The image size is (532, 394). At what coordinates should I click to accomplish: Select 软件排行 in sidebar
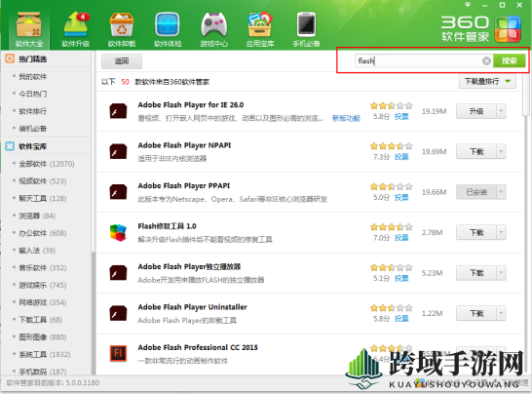pyautogui.click(x=32, y=111)
